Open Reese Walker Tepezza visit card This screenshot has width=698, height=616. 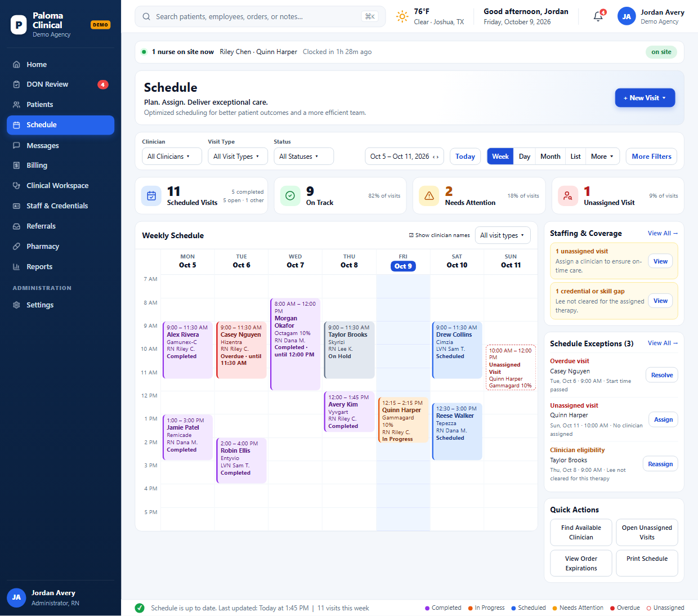[x=457, y=431]
